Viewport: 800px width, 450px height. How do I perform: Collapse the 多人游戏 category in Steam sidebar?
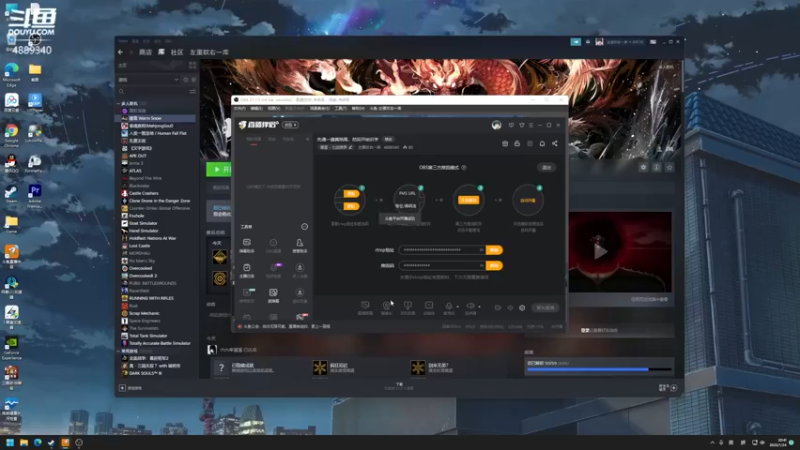coord(119,104)
